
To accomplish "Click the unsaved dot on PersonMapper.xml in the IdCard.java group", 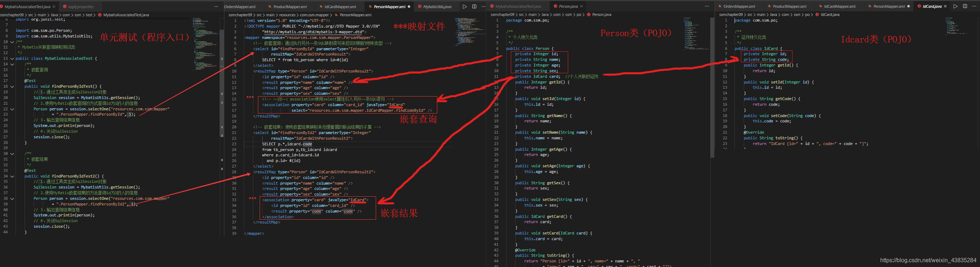I will pyautogui.click(x=909, y=6).
